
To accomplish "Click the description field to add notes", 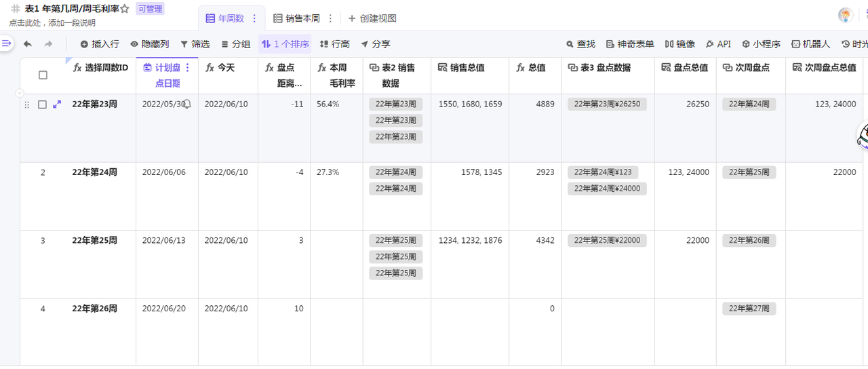I will click(x=53, y=23).
